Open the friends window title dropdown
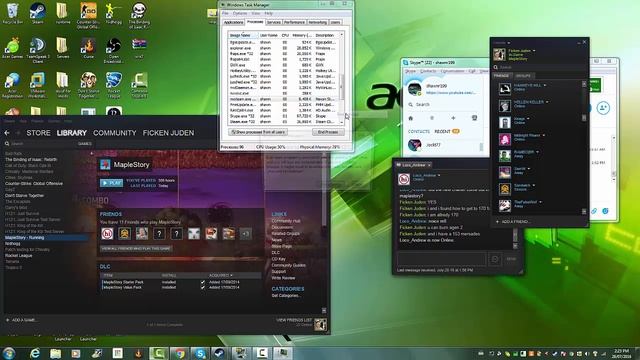The width and height of the screenshot is (640, 360). 509,43
